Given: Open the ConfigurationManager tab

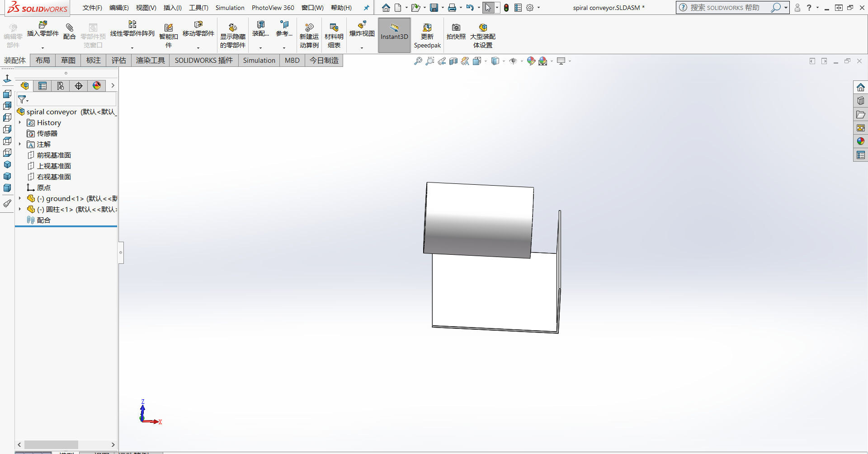Looking at the screenshot, I should click(x=61, y=86).
